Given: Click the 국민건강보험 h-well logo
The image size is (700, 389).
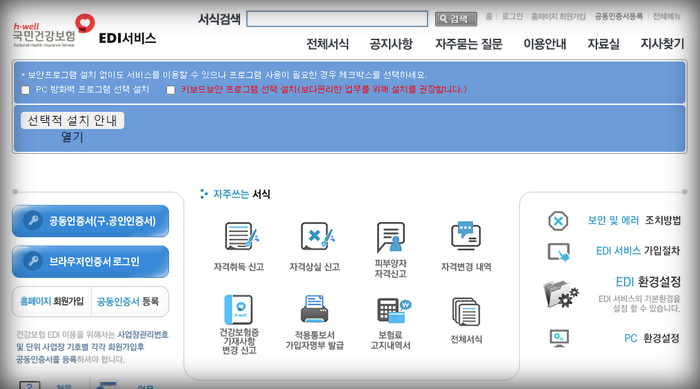Looking at the screenshot, I should (x=54, y=31).
